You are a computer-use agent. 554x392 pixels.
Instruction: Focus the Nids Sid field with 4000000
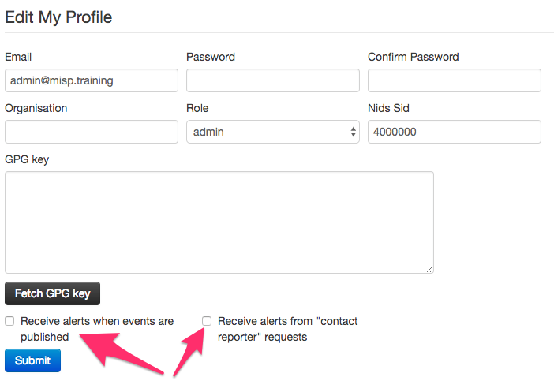[454, 132]
